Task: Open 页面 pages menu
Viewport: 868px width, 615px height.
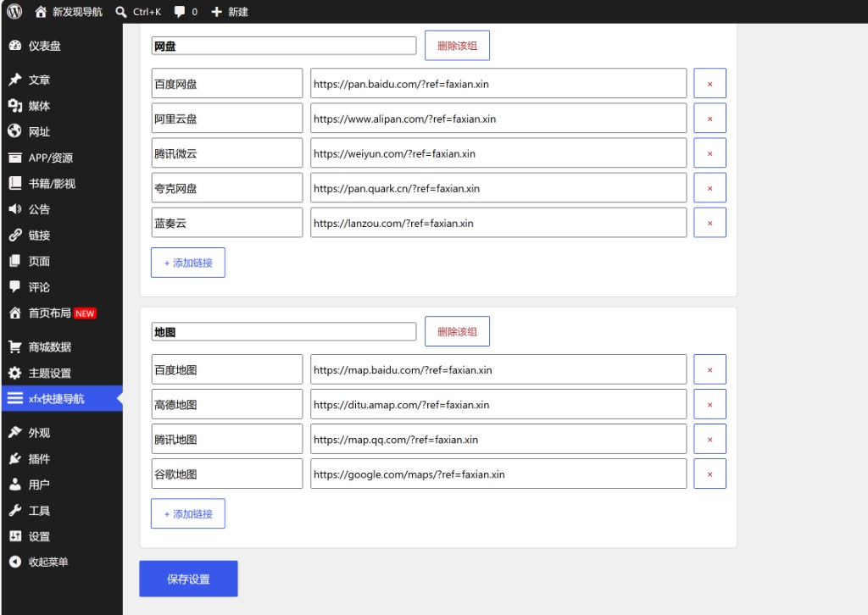Action: [61, 261]
